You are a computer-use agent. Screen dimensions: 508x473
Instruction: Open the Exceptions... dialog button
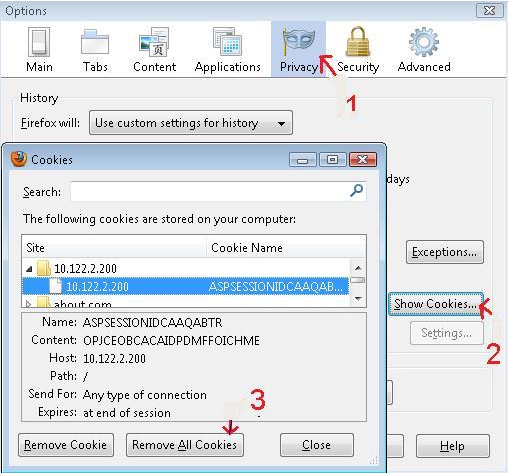[444, 252]
